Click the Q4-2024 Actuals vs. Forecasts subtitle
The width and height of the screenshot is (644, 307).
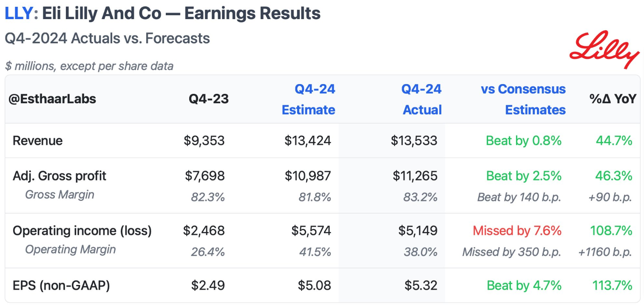[x=108, y=38]
